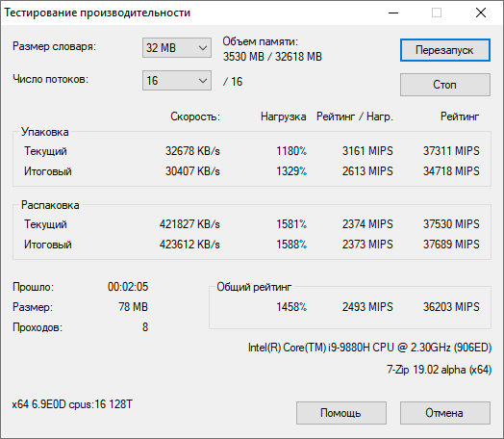Click the Общий рейтинг total 36203 MIPS
Screen dimensions: 504x439
tap(451, 307)
